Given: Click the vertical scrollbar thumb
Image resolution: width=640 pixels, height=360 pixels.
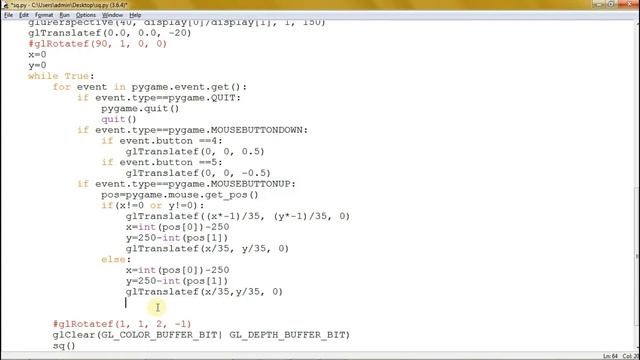Looking at the screenshot, I should point(637,256).
